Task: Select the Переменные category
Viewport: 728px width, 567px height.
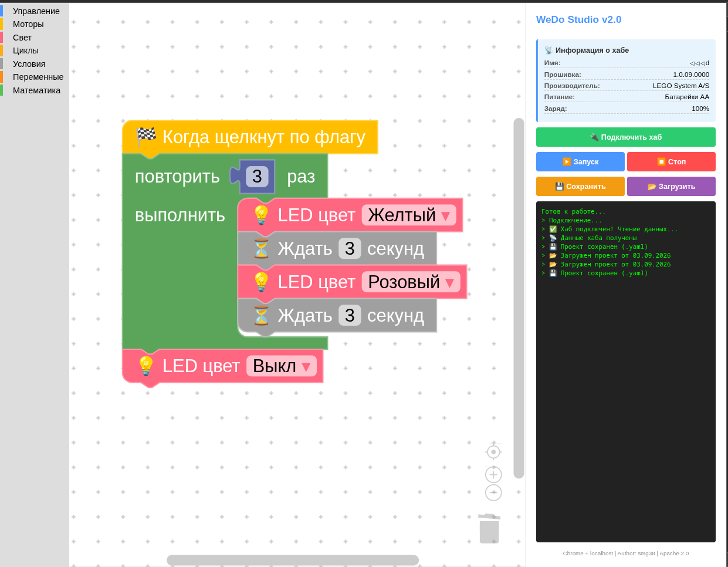Action: pyautogui.click(x=38, y=77)
